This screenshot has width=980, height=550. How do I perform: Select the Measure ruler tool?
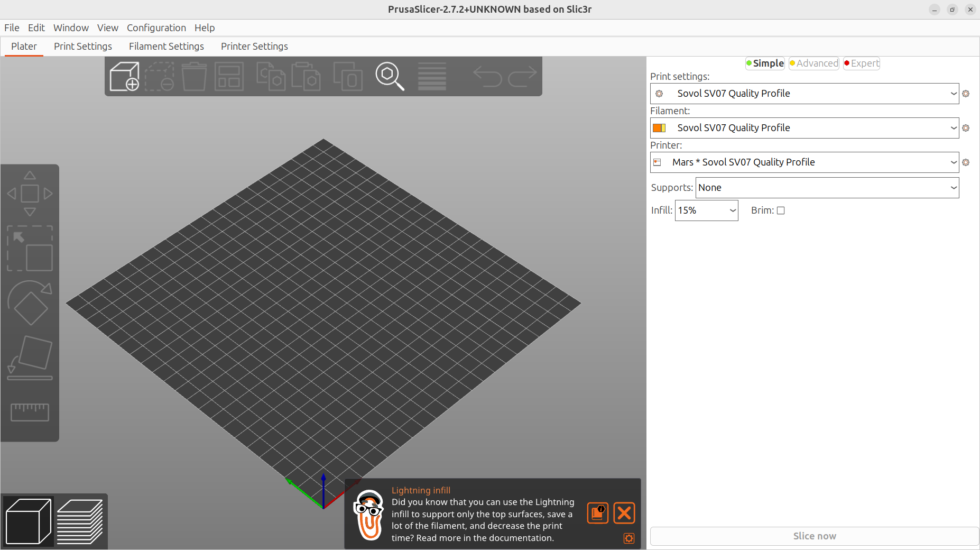(30, 412)
